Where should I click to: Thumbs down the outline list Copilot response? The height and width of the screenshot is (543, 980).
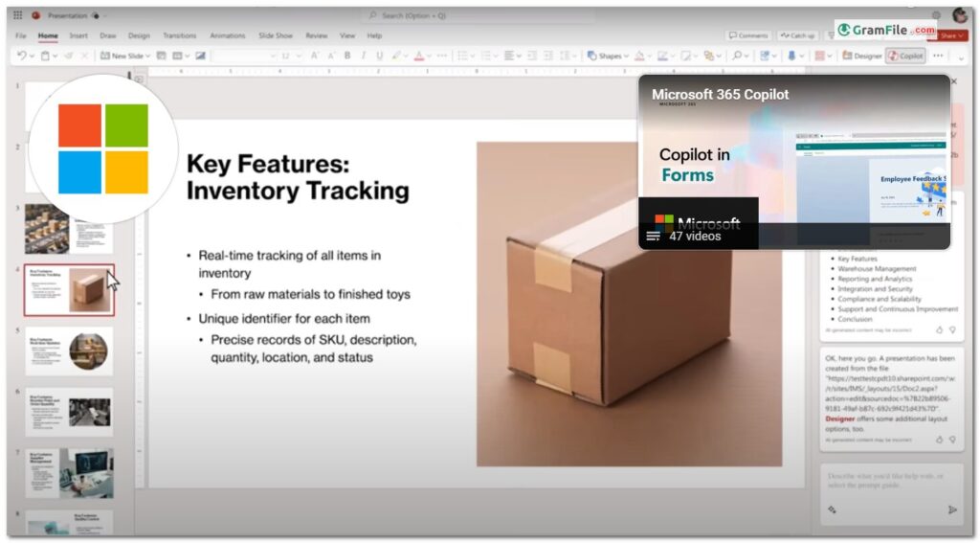click(x=952, y=329)
